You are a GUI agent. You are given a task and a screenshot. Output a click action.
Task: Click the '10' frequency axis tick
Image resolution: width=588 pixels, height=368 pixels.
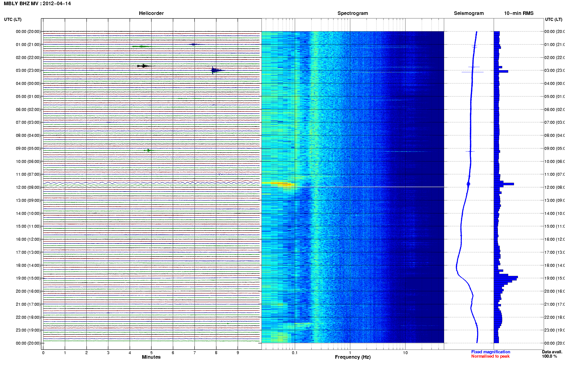pyautogui.click(x=405, y=353)
